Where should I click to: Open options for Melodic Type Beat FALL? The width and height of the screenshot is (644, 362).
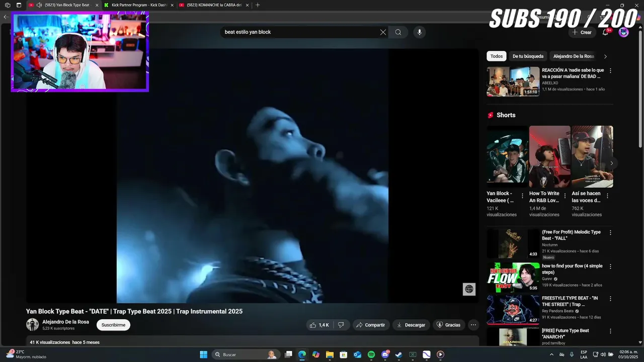[610, 233]
